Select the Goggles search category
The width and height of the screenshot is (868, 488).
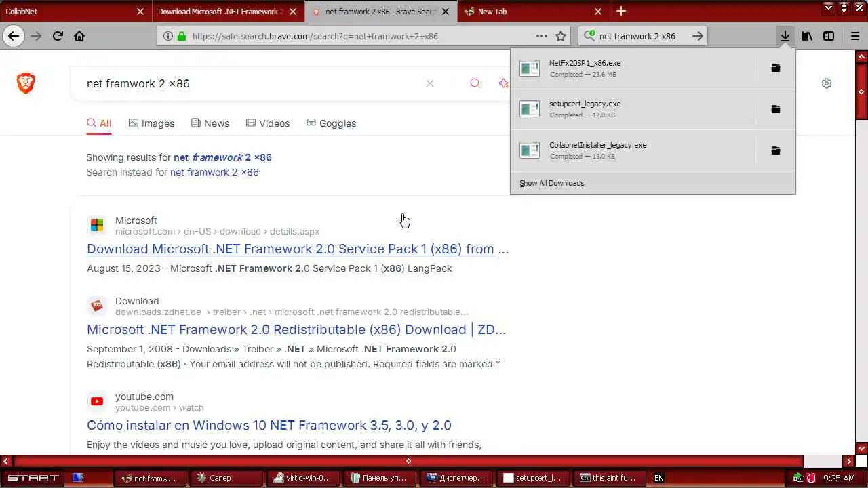(x=331, y=123)
